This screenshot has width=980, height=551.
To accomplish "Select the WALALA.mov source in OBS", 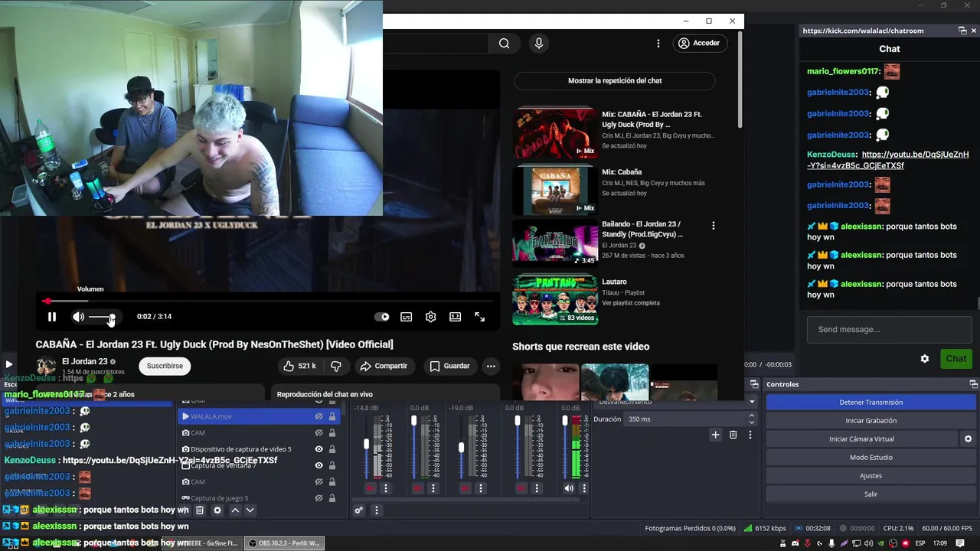I will [257, 416].
